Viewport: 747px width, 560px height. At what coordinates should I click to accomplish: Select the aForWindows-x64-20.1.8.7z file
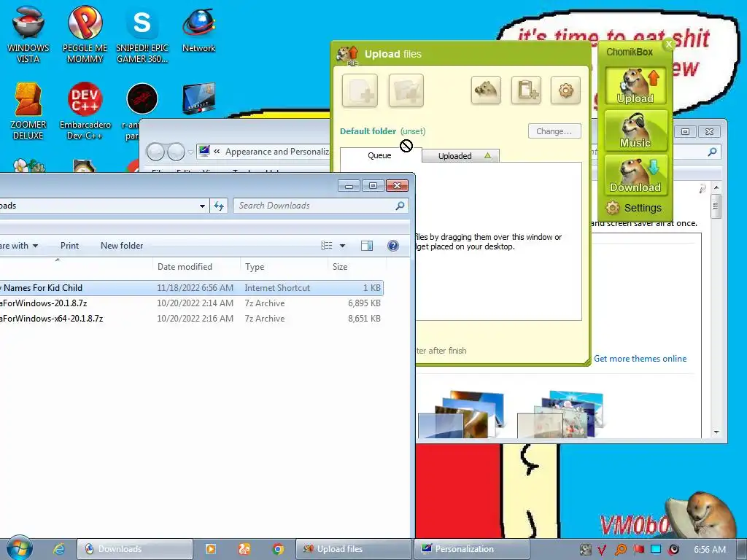click(x=190, y=318)
